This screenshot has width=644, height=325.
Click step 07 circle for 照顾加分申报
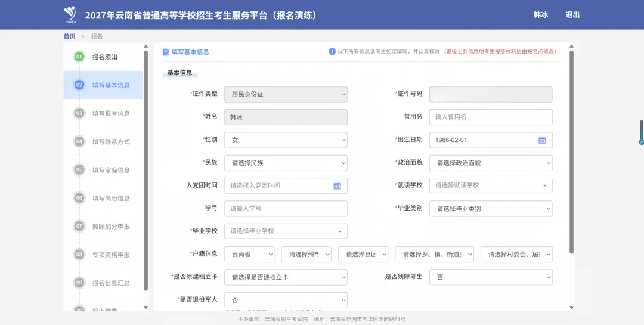(x=79, y=226)
